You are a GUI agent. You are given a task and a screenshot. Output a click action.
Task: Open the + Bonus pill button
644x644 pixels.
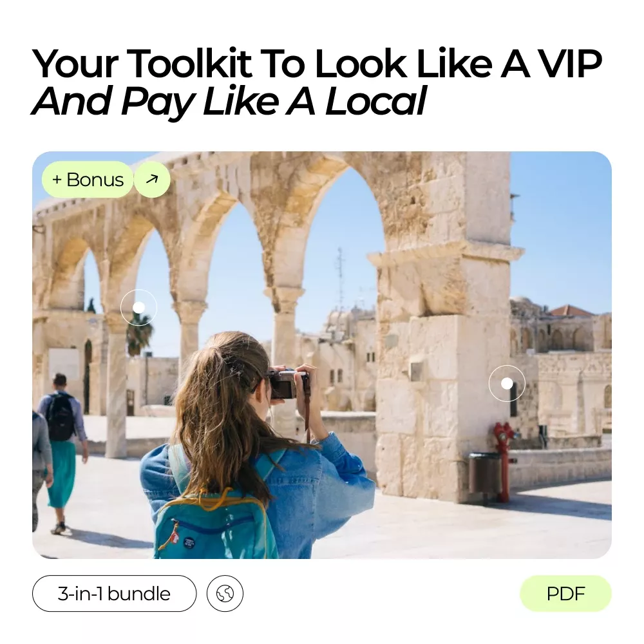[x=88, y=180]
